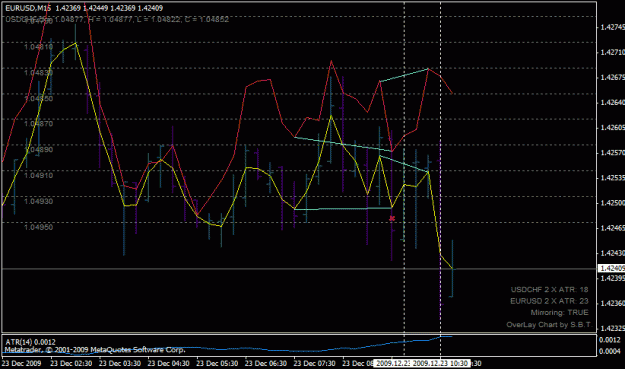
Task: Click the 1.04850 overlay price label
Action: pos(38,98)
